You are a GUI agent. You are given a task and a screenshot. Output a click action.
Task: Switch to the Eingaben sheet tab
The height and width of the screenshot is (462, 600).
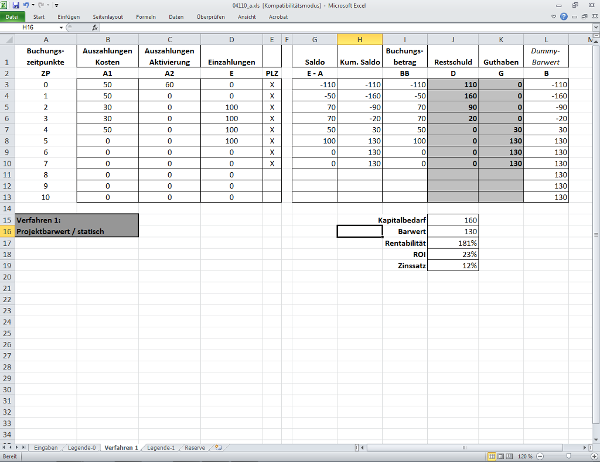tap(45, 448)
